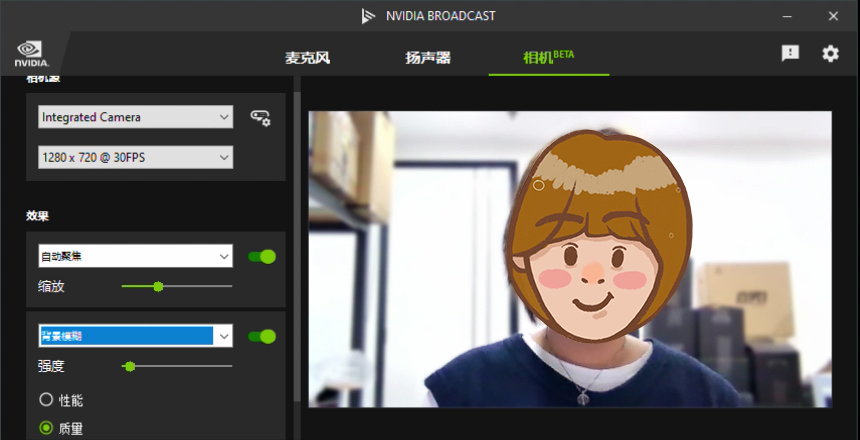Click the 缩放 label
Screen dimensions: 860x440
(51, 286)
